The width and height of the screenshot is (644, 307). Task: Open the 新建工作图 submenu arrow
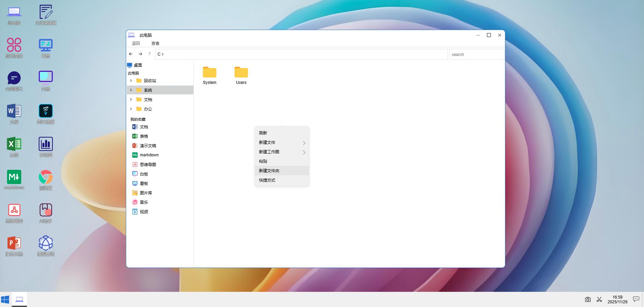tap(304, 152)
